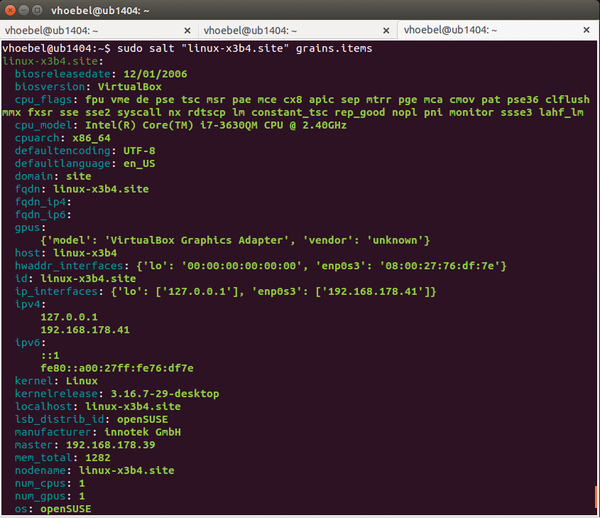Click the biosversion VirtualBox value

tap(130, 87)
